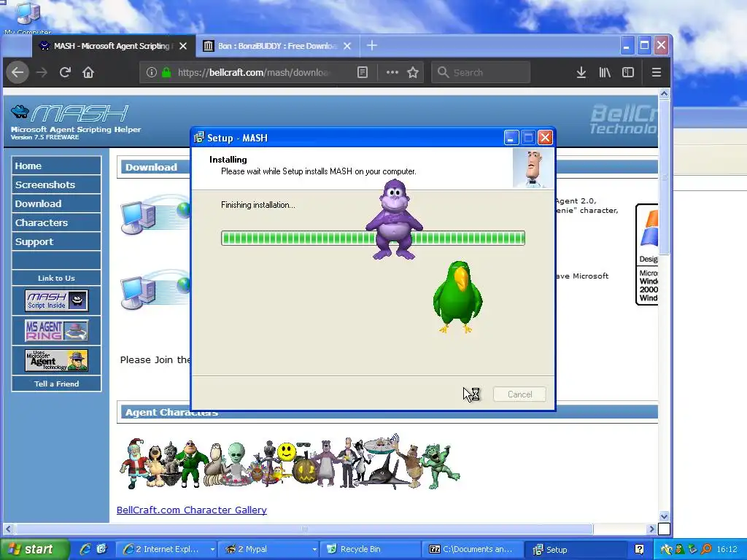Screen dimensions: 747x560
Task: Click the green Peedy parrot character
Action: (457, 297)
